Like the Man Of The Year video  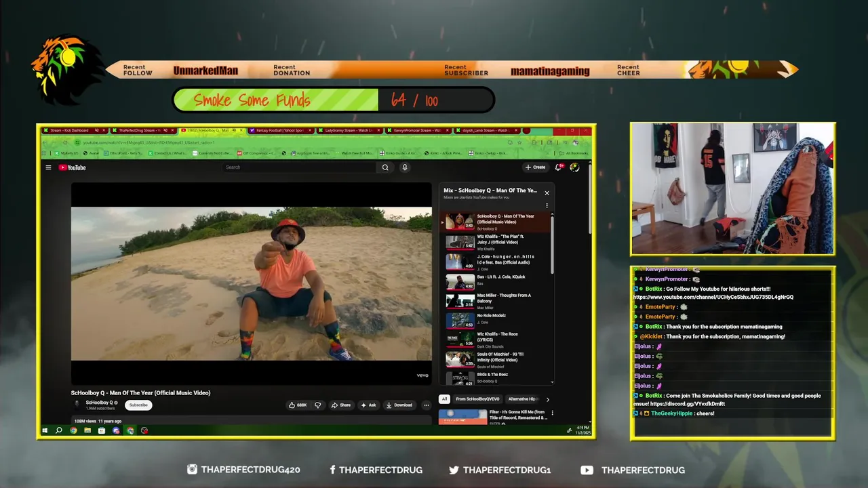298,405
